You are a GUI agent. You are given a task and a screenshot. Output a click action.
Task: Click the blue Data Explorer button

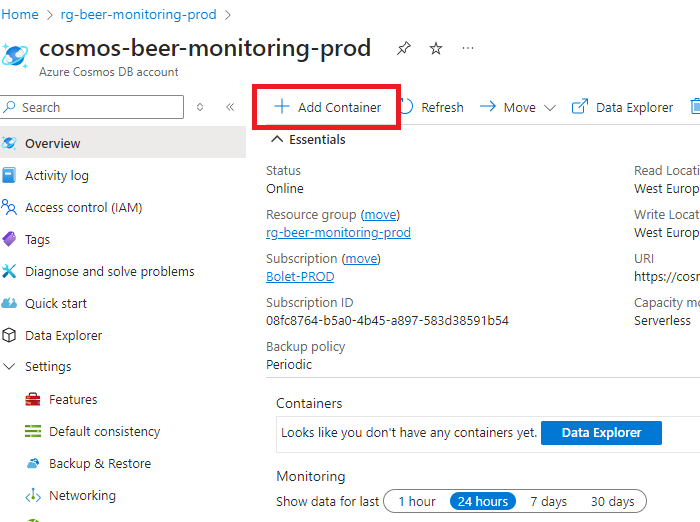pos(601,433)
